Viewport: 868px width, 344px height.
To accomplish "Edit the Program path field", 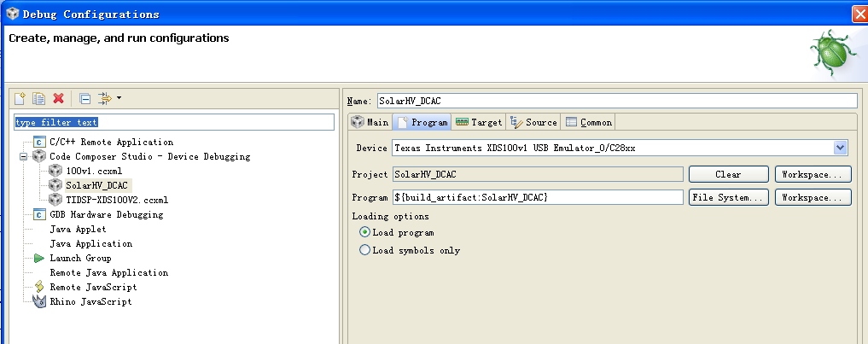I will 538,197.
